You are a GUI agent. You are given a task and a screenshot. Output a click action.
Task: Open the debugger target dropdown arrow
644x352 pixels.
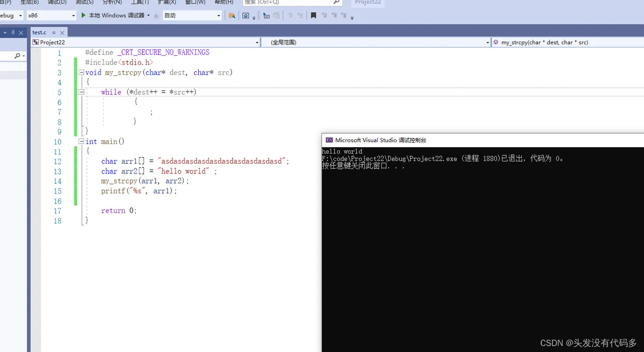pyautogui.click(x=149, y=16)
